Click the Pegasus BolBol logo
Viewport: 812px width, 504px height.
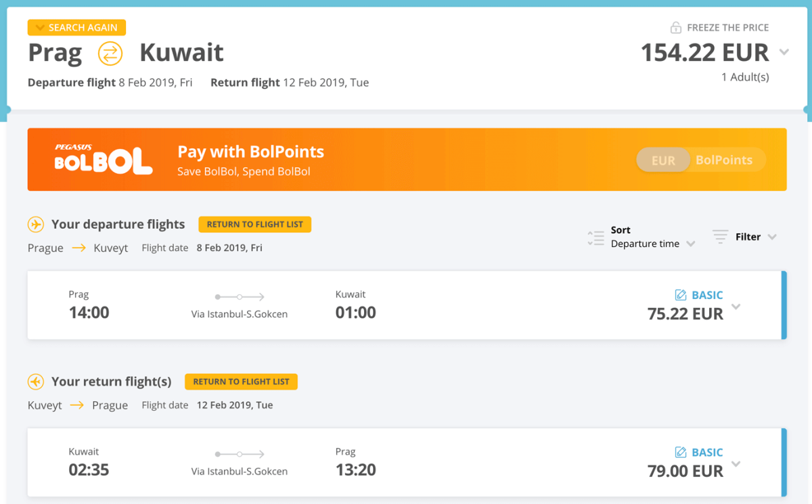[x=103, y=159]
